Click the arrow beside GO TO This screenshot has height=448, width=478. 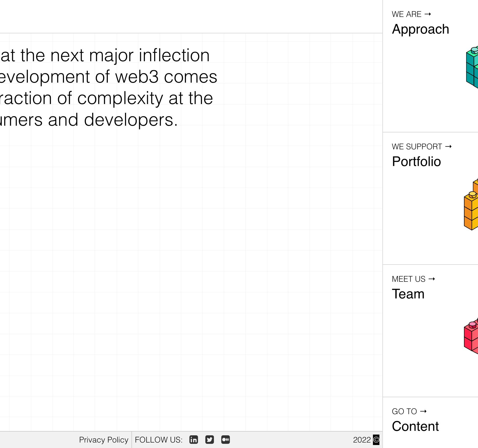423,411
